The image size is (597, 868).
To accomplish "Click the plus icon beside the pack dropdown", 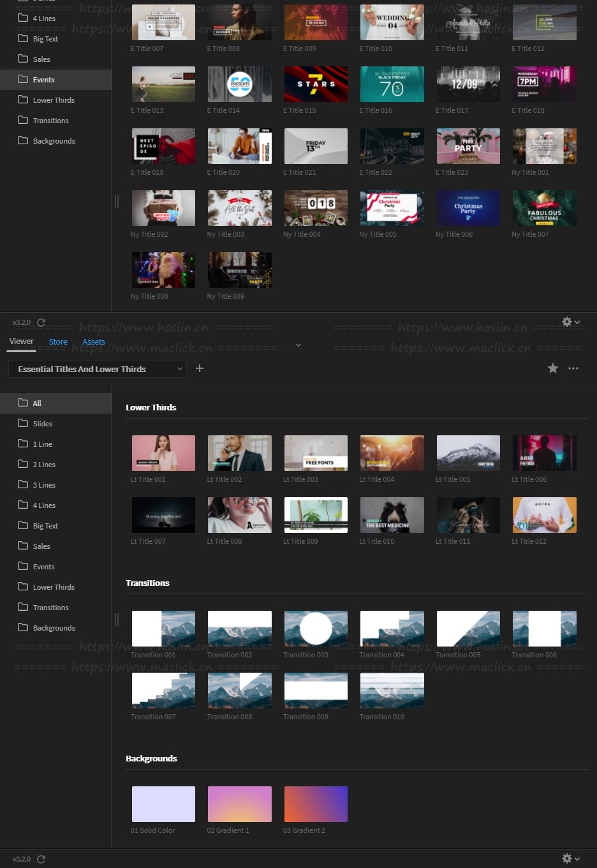I will (x=200, y=368).
